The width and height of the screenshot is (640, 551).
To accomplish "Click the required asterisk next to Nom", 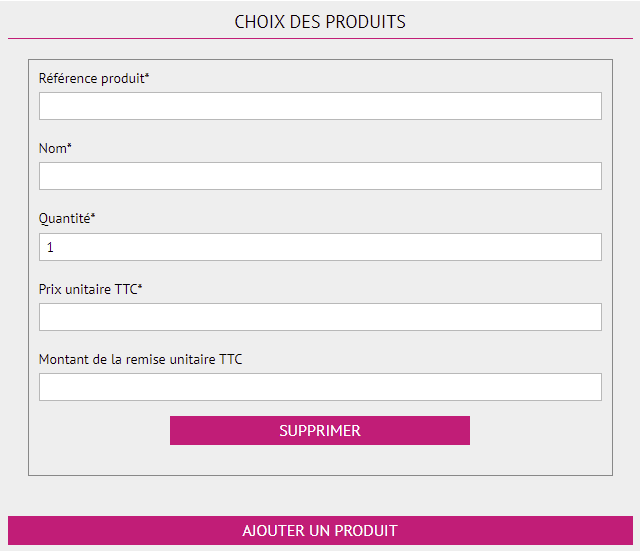I will (70, 147).
